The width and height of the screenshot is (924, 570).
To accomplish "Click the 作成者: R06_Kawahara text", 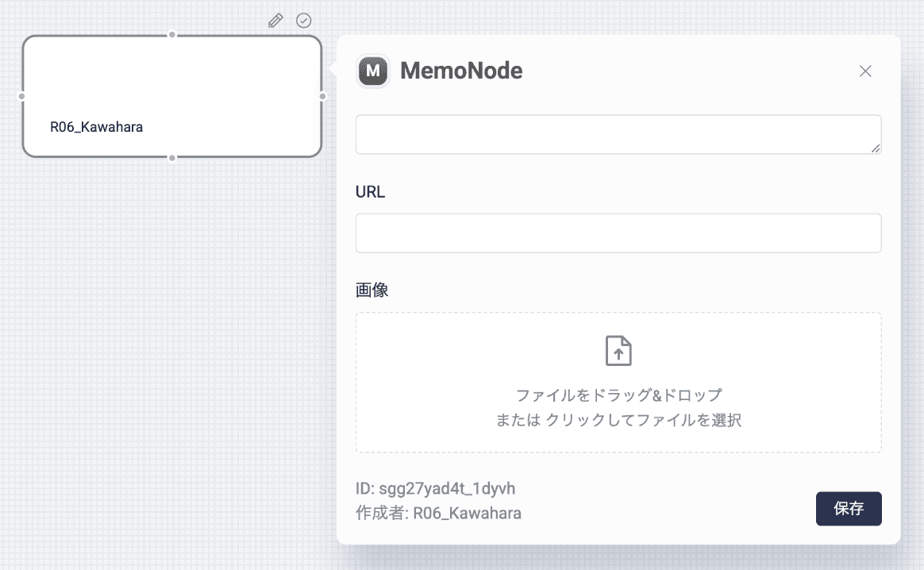I will click(438, 513).
